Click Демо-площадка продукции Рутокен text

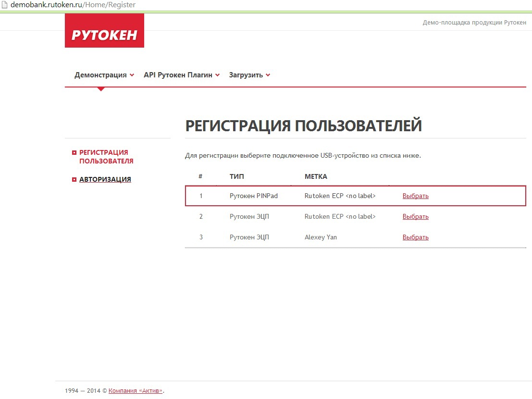pos(474,23)
